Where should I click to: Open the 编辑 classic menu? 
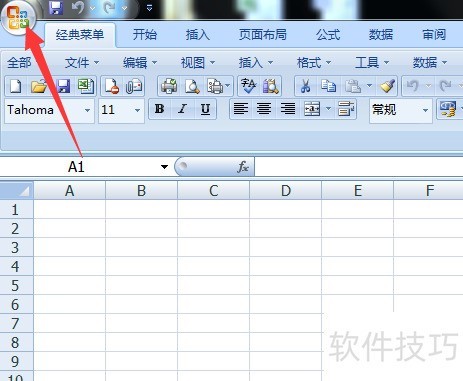pyautogui.click(x=140, y=62)
